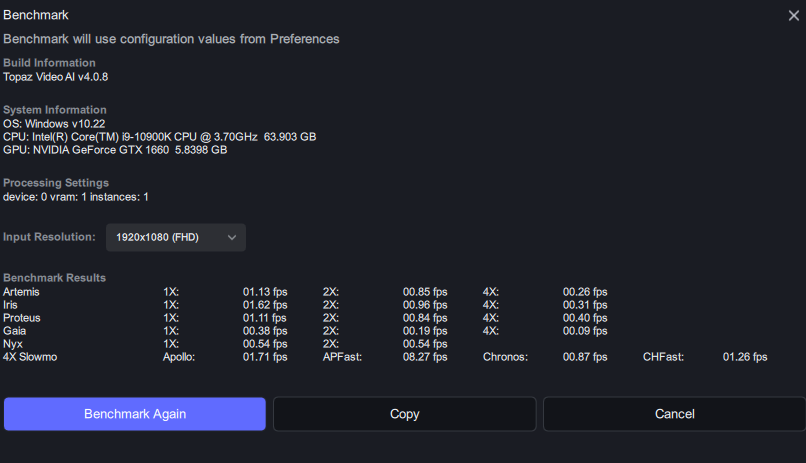Click the device vram instances settings line
The width and height of the screenshot is (806, 463).
[x=76, y=196]
